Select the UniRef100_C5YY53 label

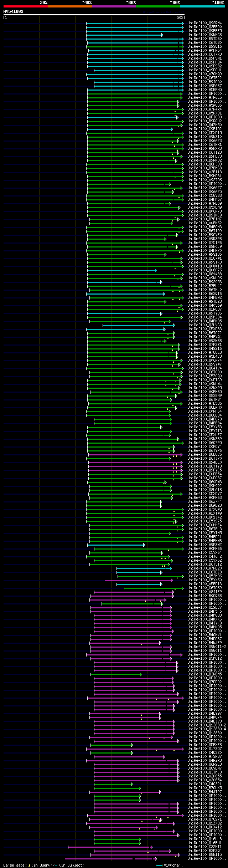click(204, 427)
